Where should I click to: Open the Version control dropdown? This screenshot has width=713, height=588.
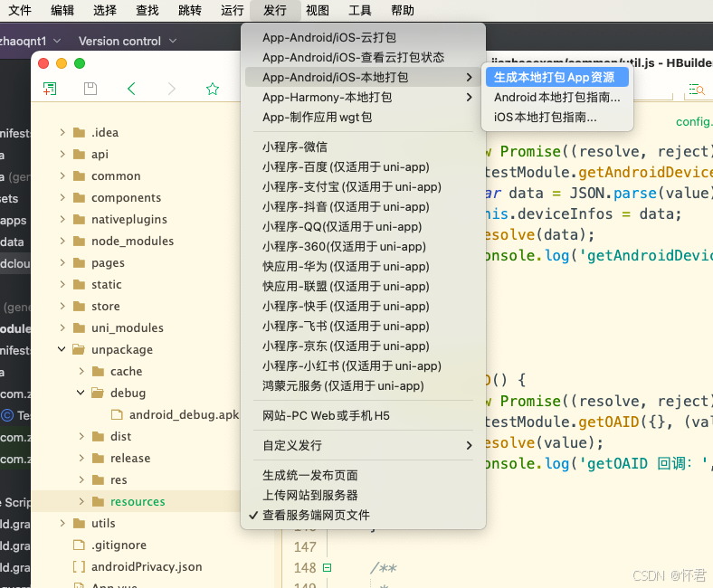click(x=128, y=41)
